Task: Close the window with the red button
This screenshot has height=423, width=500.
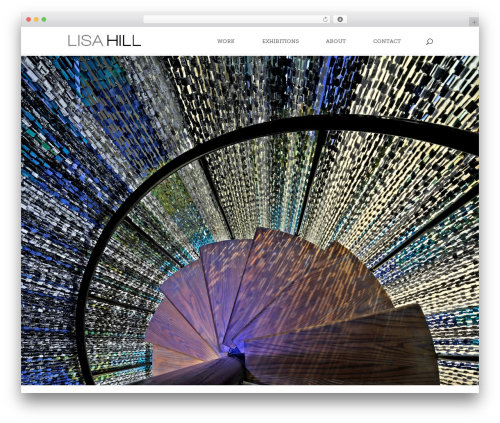Action: [x=29, y=19]
